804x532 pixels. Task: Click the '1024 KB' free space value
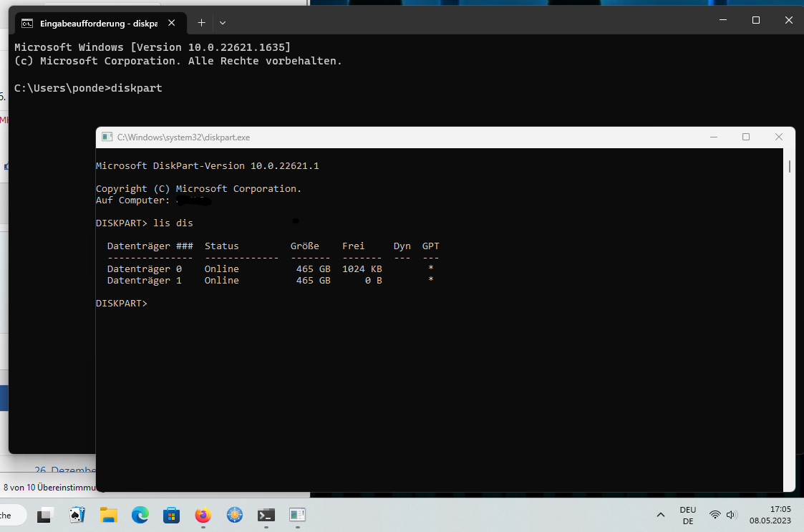(x=362, y=269)
